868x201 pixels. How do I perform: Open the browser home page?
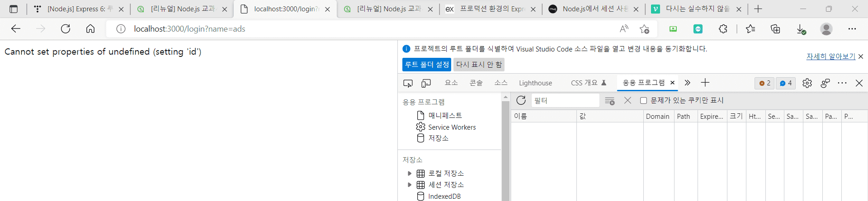pyautogui.click(x=90, y=29)
